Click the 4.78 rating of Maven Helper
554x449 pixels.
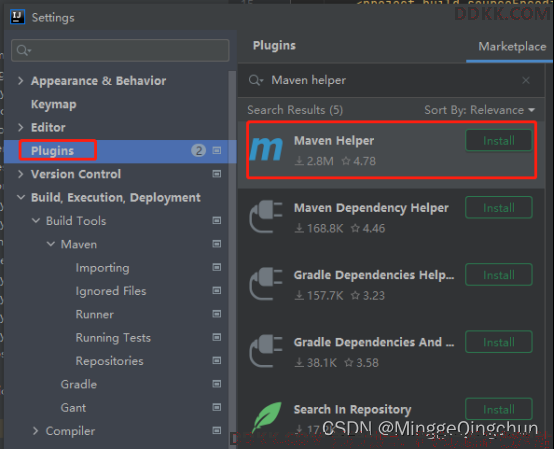[359, 161]
